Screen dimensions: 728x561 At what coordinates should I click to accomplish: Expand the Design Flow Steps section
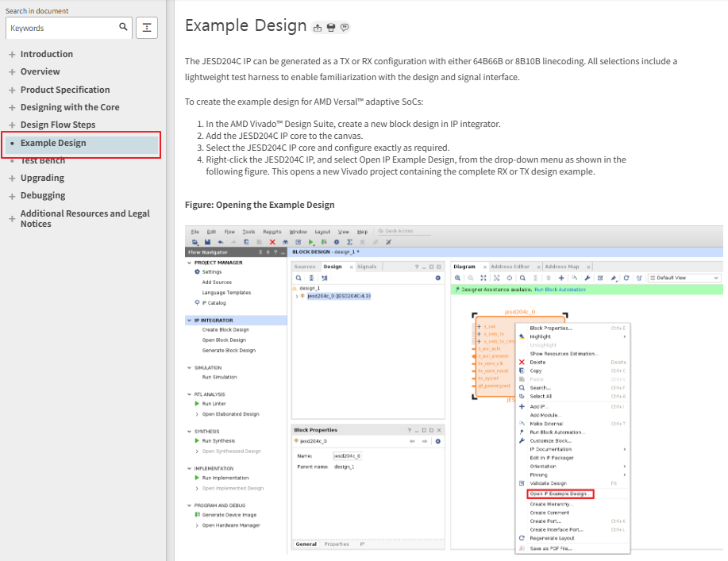click(12, 125)
